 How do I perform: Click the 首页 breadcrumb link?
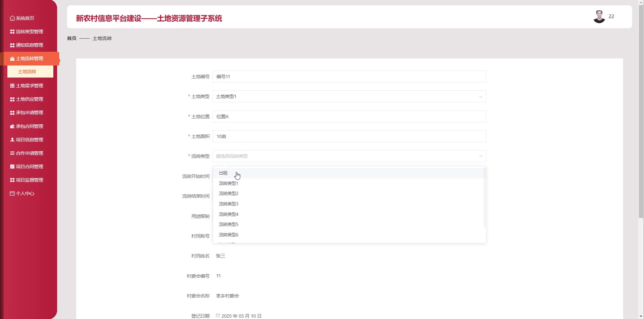[x=72, y=38]
